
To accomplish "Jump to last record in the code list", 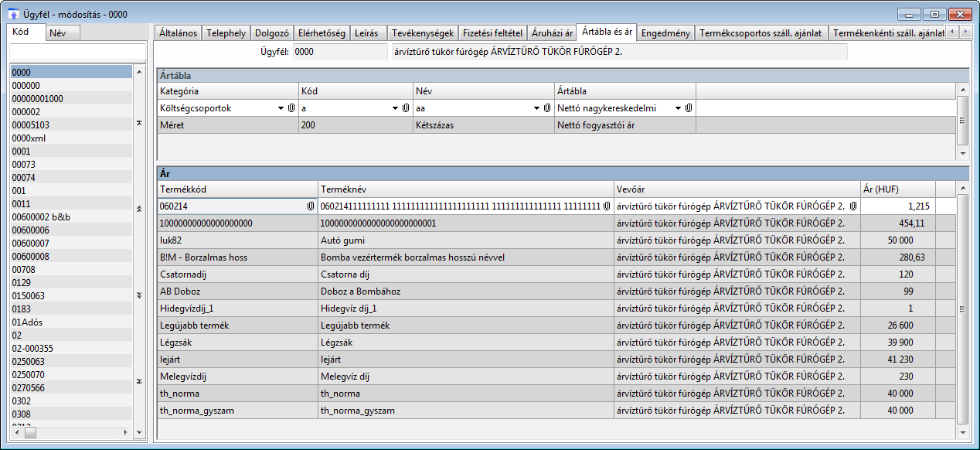I will (139, 381).
